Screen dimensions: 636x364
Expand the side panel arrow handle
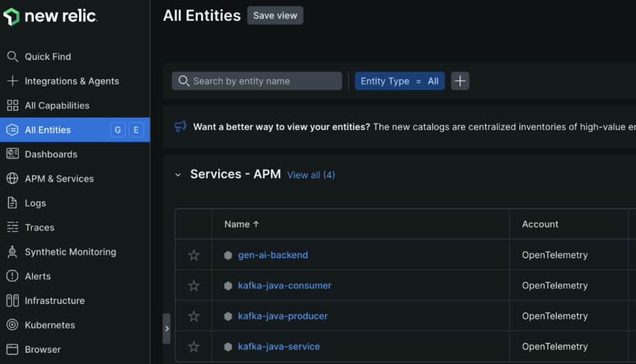167,329
